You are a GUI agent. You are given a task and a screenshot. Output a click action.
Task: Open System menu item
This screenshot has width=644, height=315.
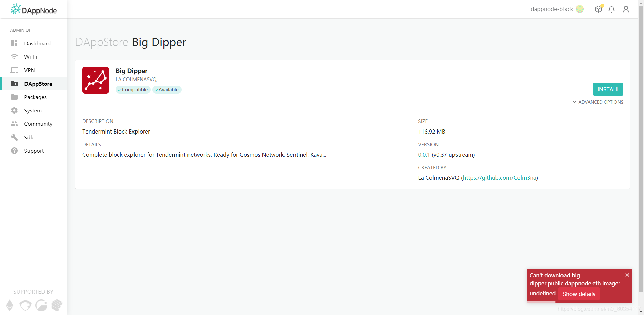coord(34,110)
